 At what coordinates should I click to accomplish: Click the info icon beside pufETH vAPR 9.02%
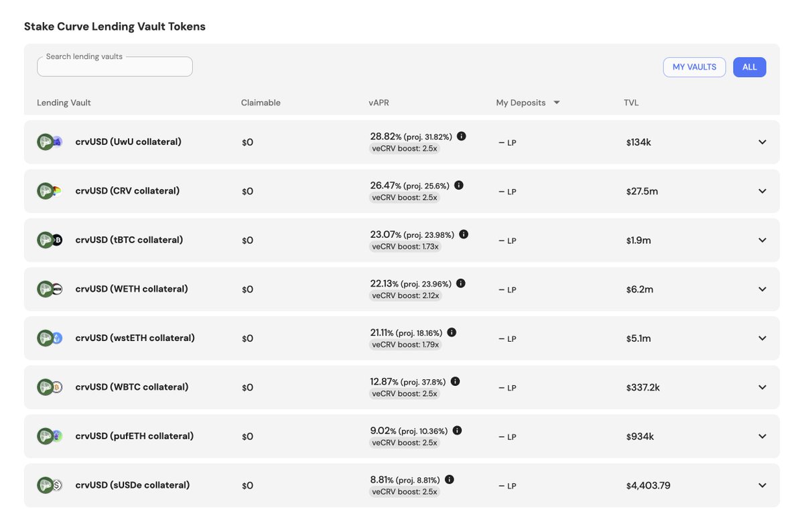click(x=457, y=431)
